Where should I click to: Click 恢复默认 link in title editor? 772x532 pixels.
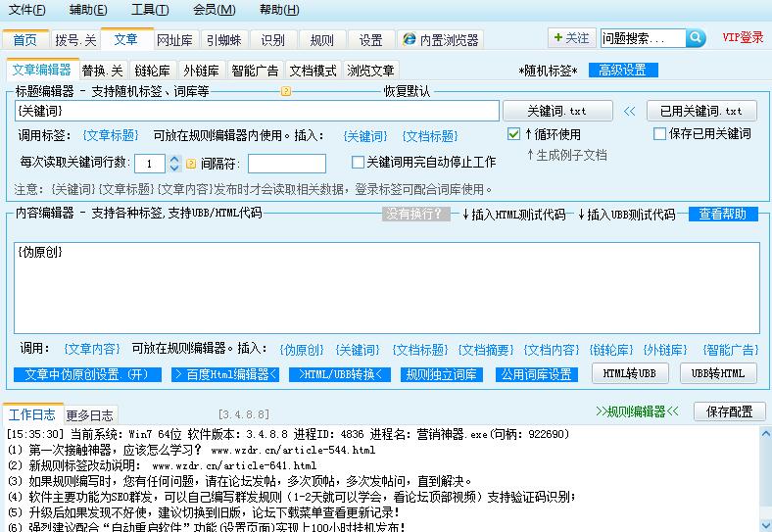[x=407, y=91]
